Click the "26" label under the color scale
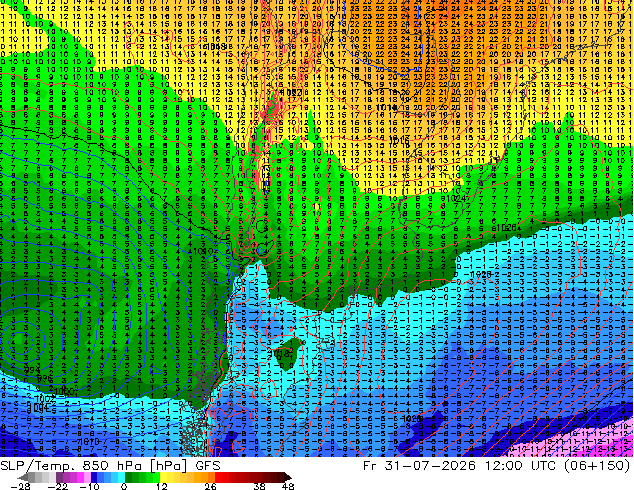 (210, 486)
